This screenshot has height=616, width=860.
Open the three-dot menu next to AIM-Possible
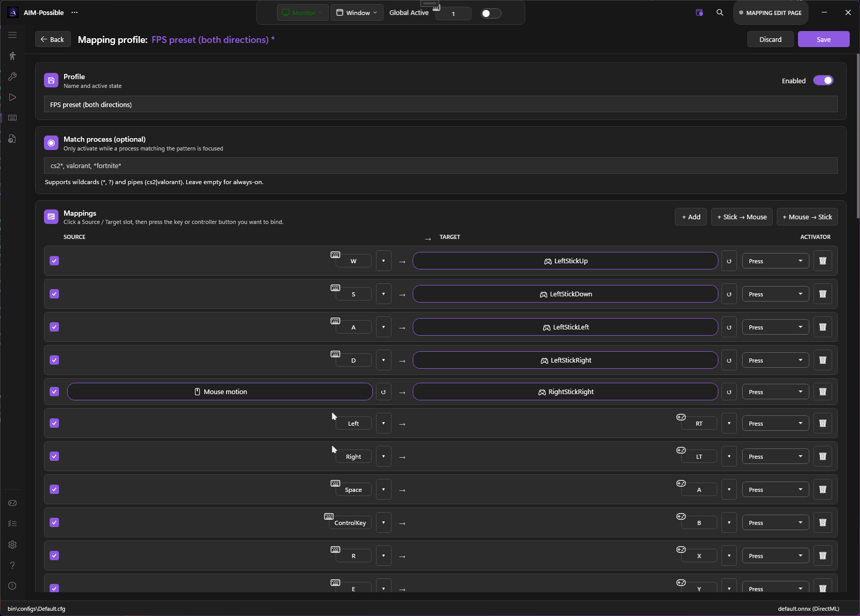coord(74,12)
